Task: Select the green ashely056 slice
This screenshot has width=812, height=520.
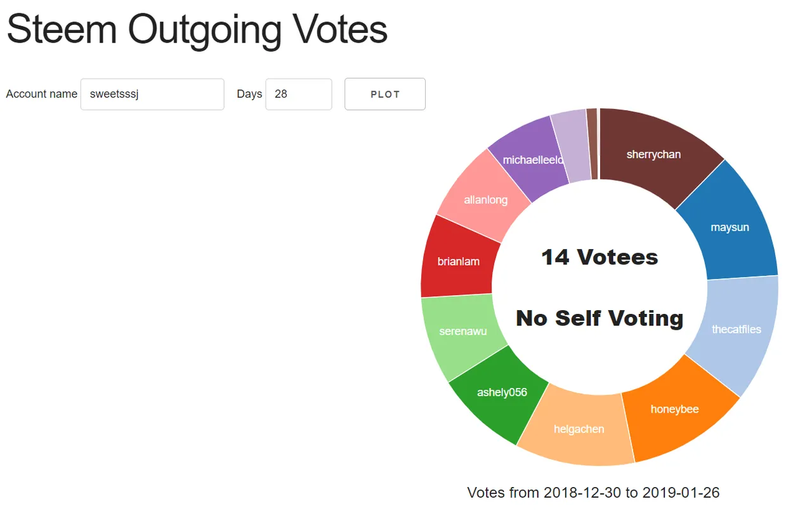Action: (501, 393)
